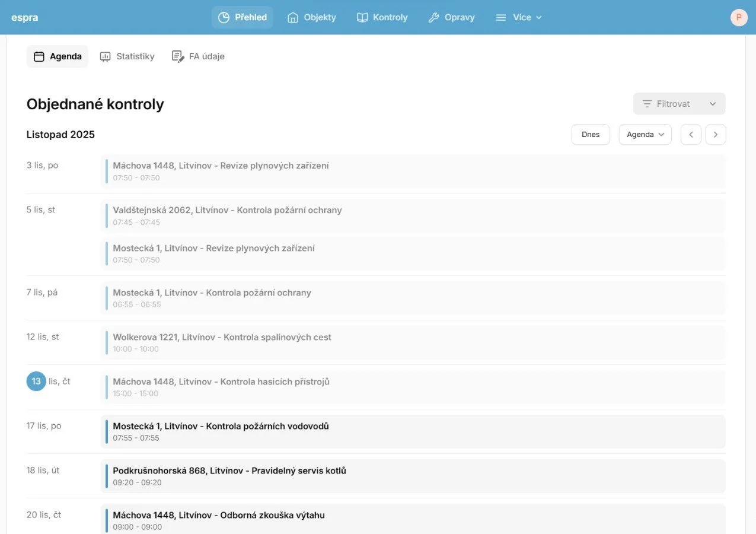Select the Agenda tab
The image size is (756, 534).
coord(58,56)
